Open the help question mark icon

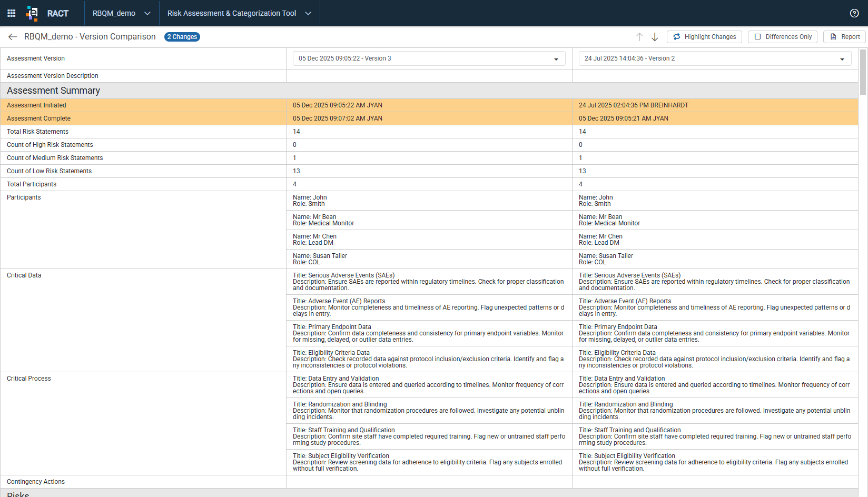coord(854,13)
